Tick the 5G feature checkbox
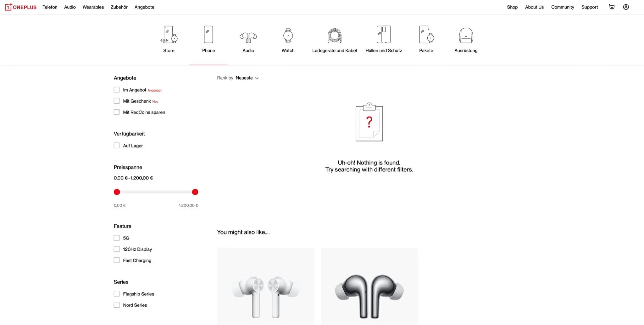The image size is (644, 325). [x=117, y=238]
